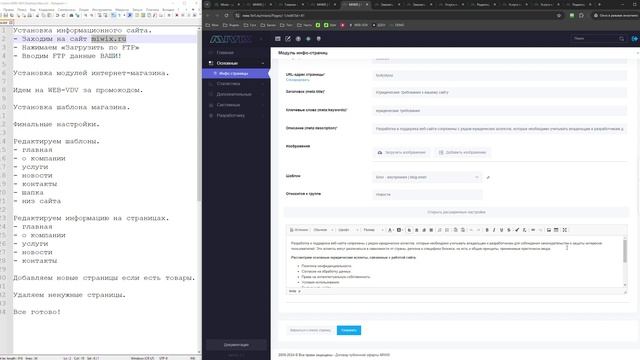Focus the meta title field
Screen dimensions: 640x360
(500, 93)
